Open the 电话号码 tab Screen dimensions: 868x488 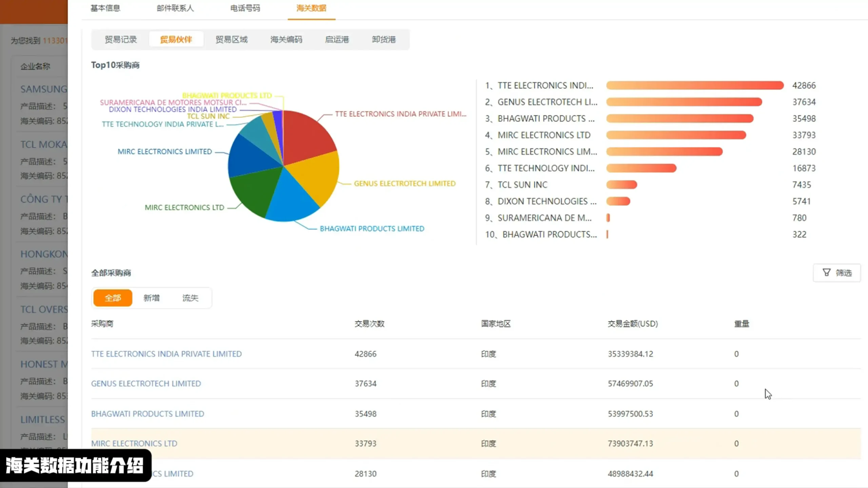(x=245, y=8)
